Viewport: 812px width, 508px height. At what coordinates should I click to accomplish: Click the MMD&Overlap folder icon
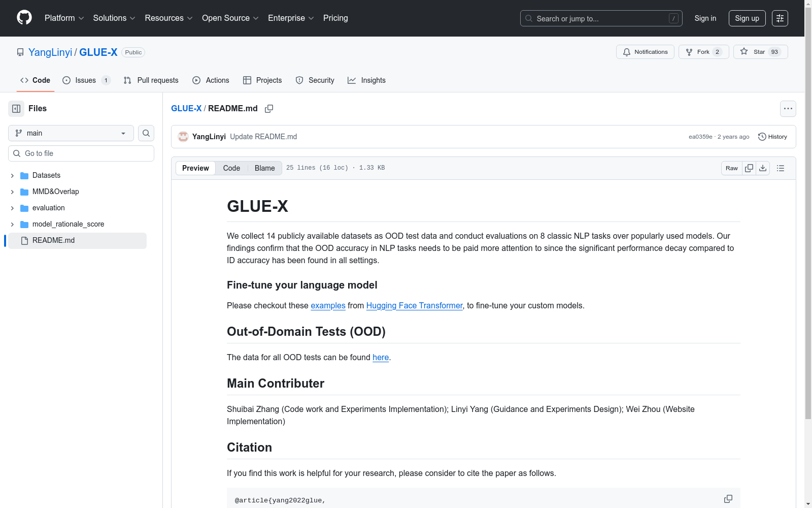click(24, 192)
